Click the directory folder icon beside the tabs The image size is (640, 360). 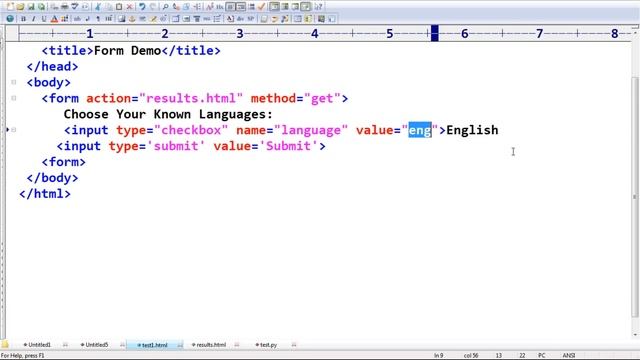(4, 344)
